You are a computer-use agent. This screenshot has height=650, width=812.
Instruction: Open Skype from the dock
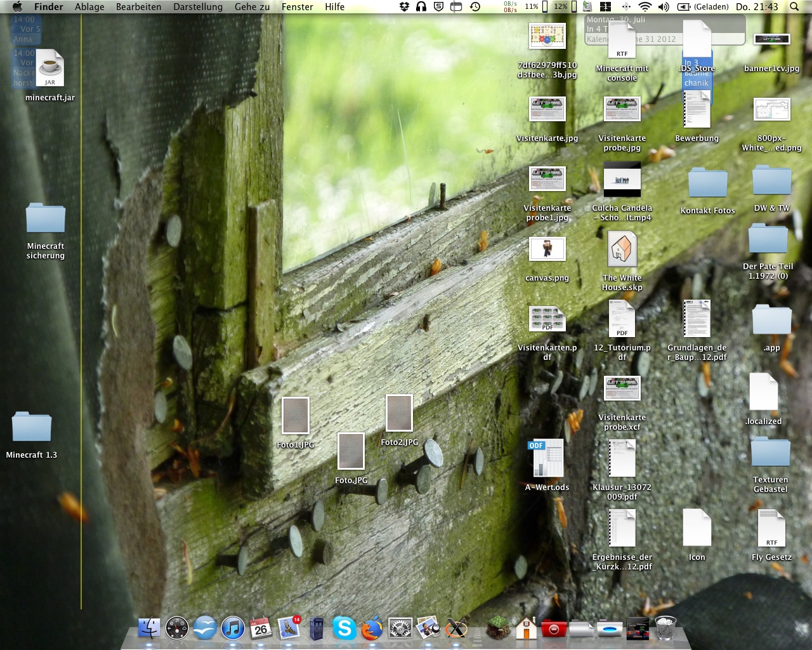point(344,628)
